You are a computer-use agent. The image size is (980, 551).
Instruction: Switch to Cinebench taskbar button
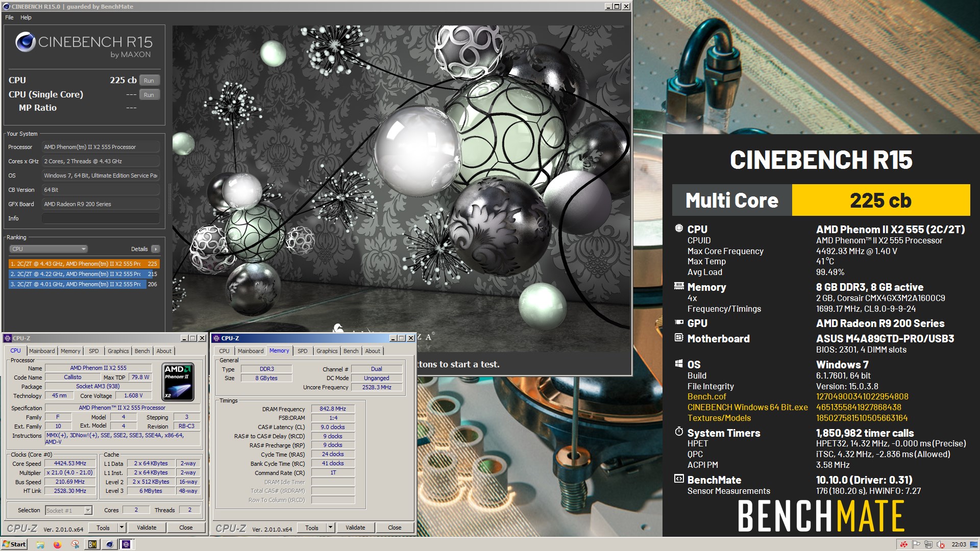(109, 545)
